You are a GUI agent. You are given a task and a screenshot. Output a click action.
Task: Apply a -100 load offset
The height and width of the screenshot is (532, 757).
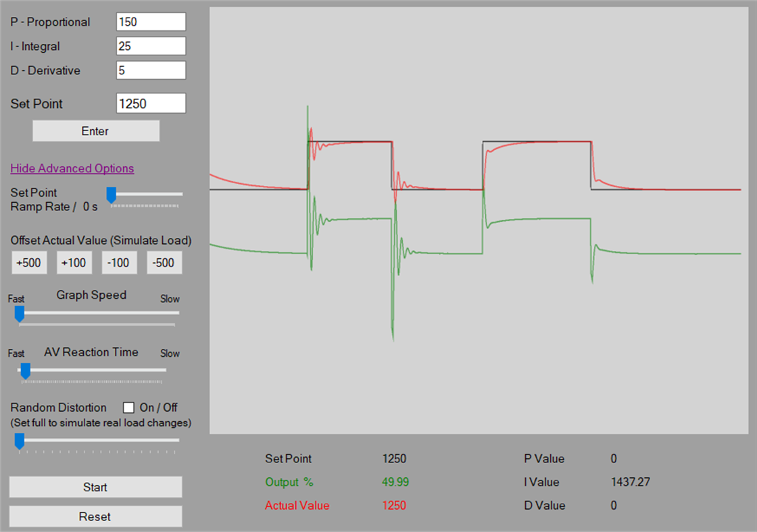119,262
